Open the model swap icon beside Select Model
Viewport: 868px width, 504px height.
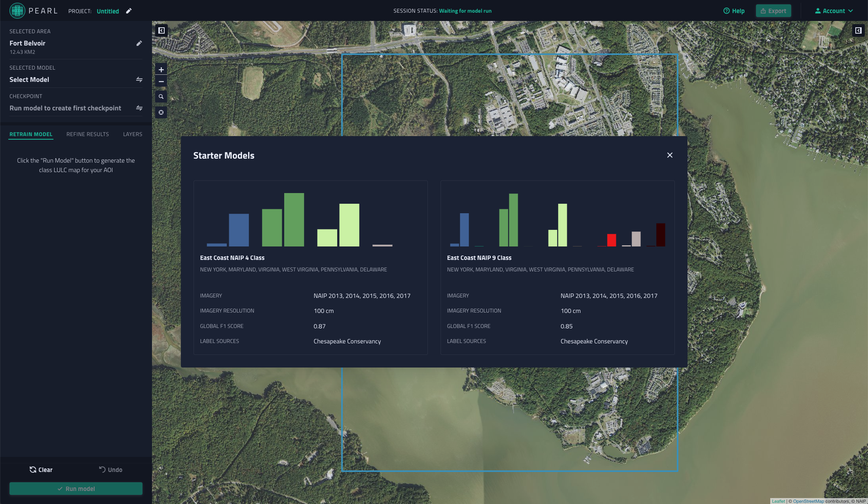tap(139, 80)
